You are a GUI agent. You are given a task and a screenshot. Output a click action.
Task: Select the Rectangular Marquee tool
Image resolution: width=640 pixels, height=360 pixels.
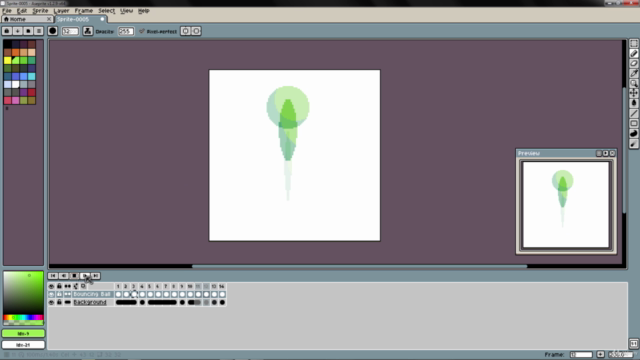(633, 43)
